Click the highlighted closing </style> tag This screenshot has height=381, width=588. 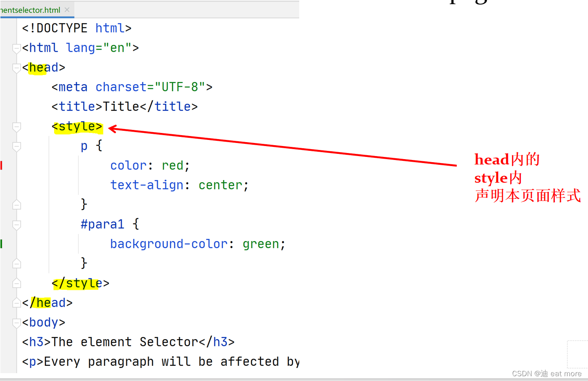click(81, 283)
